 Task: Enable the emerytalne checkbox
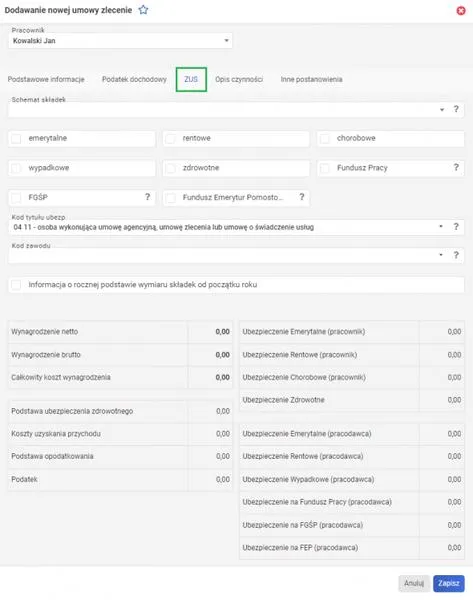pyautogui.click(x=16, y=139)
